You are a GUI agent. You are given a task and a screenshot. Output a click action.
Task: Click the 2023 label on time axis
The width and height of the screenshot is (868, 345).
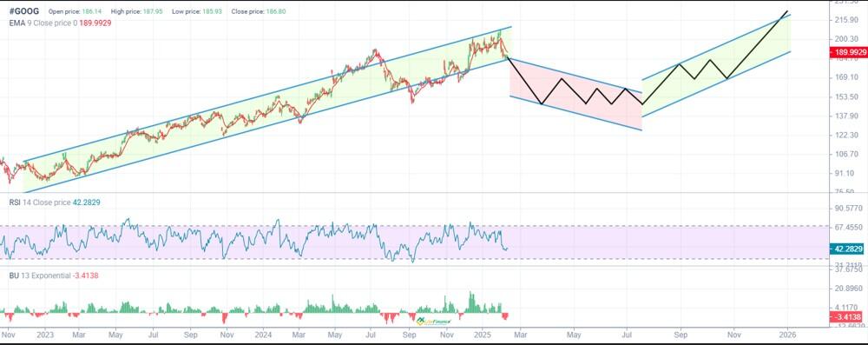pos(45,335)
